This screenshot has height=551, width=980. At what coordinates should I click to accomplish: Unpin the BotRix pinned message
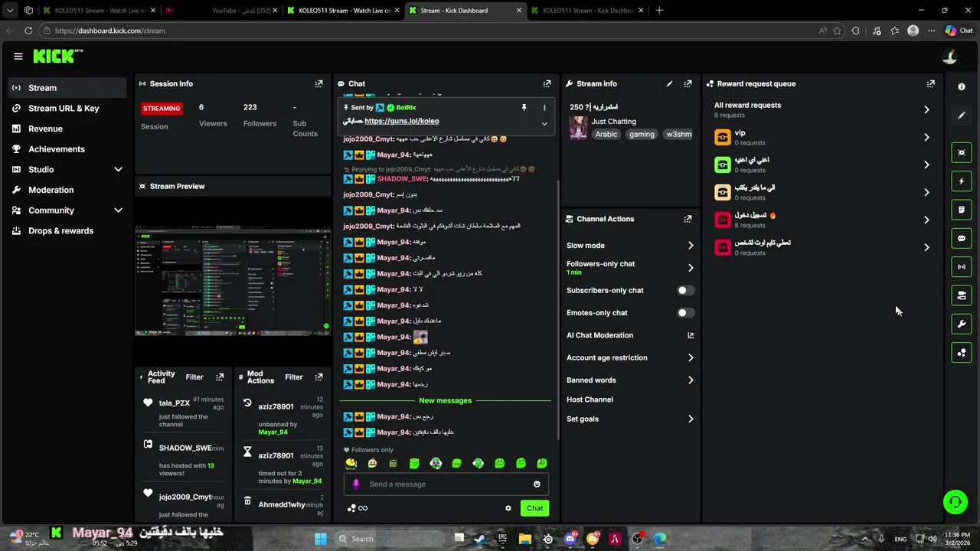pyautogui.click(x=524, y=108)
